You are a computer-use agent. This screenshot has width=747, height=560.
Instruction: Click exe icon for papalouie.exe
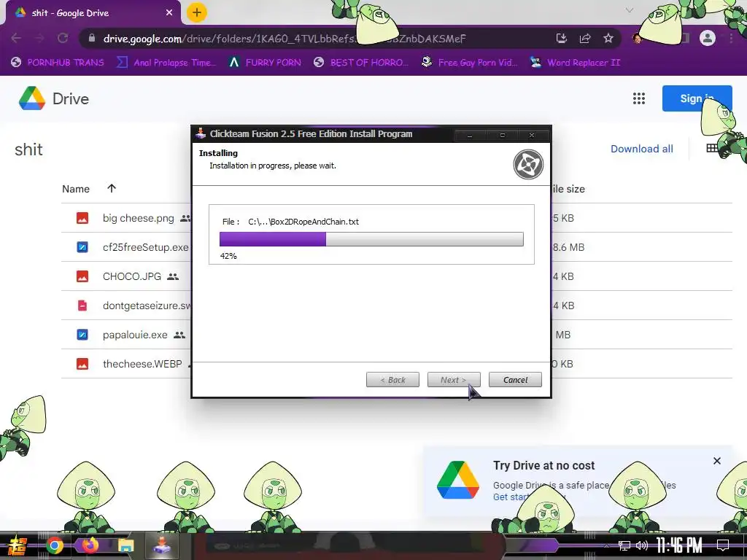pos(82,335)
